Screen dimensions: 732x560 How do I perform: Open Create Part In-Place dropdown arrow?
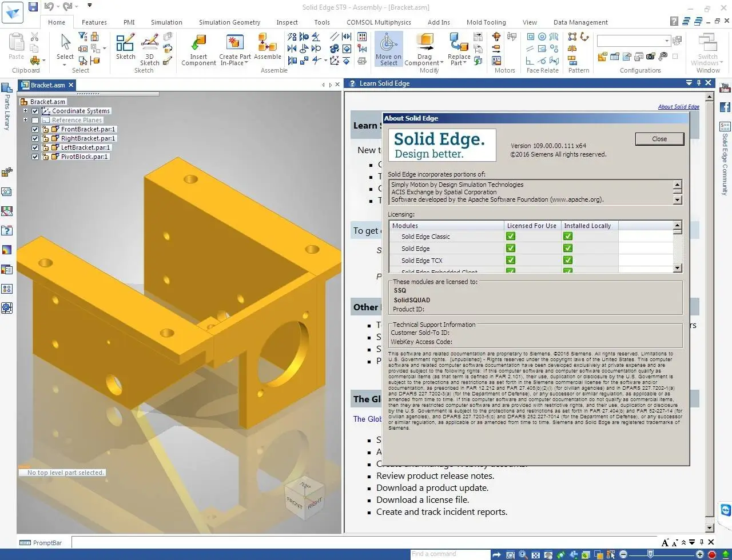click(x=246, y=63)
